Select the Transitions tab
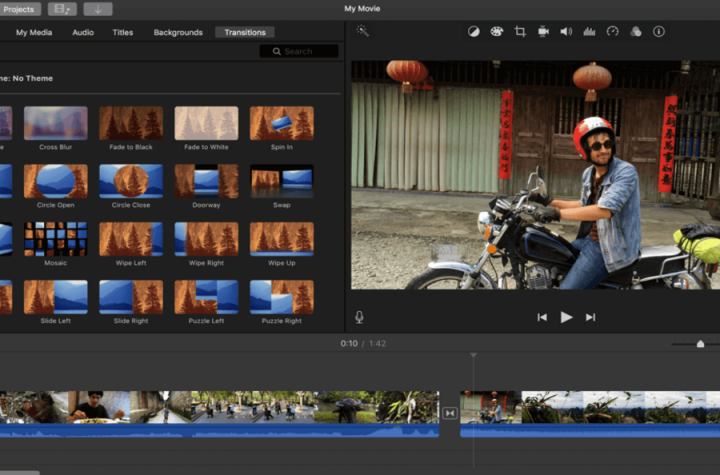The width and height of the screenshot is (720, 475). 245,32
